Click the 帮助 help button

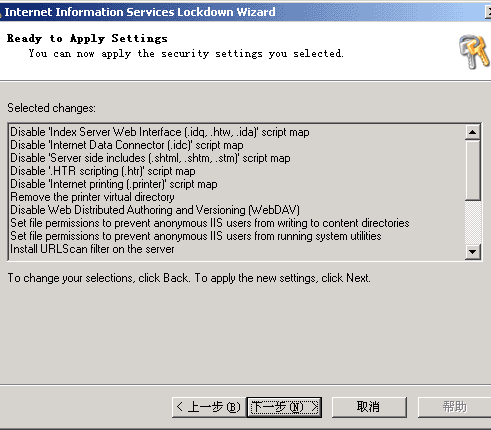pos(454,407)
